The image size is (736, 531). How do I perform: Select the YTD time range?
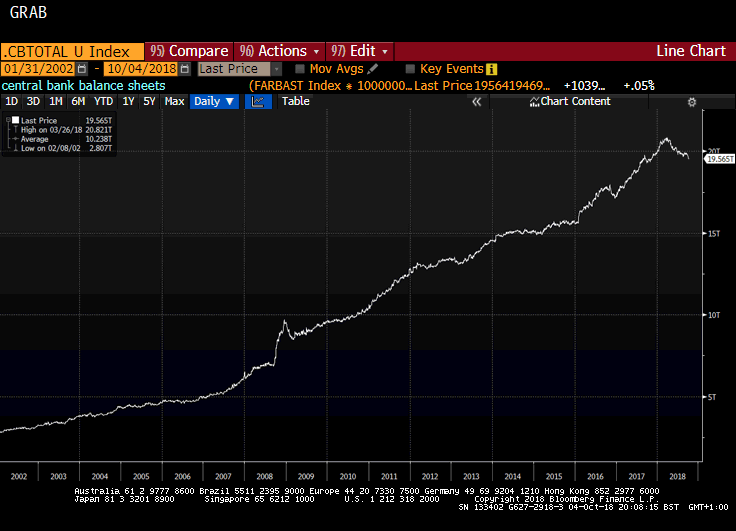(103, 101)
